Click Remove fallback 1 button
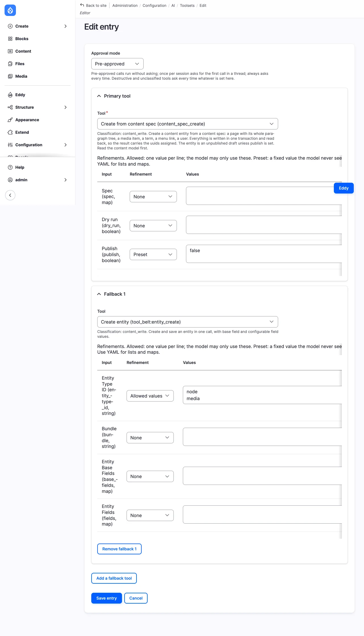This screenshot has width=364, height=636. point(119,549)
